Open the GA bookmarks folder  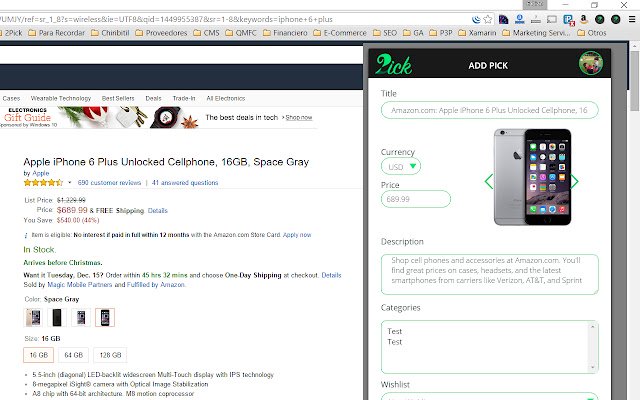point(413,33)
